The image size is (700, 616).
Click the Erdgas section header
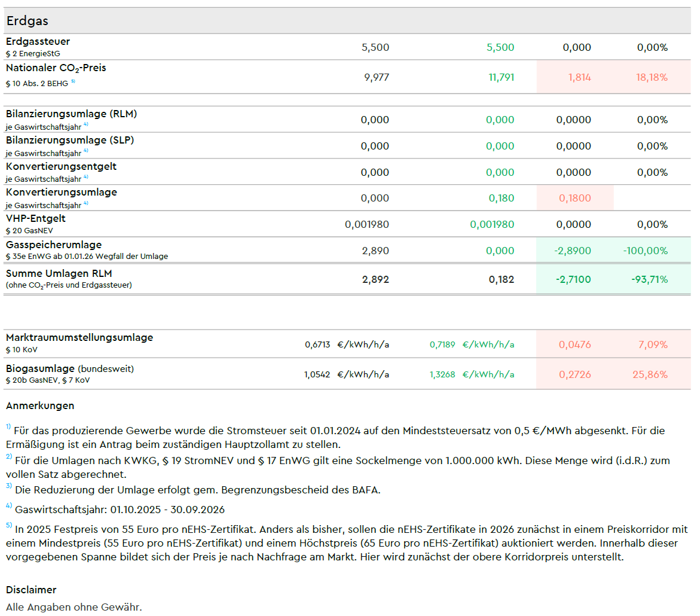point(27,21)
